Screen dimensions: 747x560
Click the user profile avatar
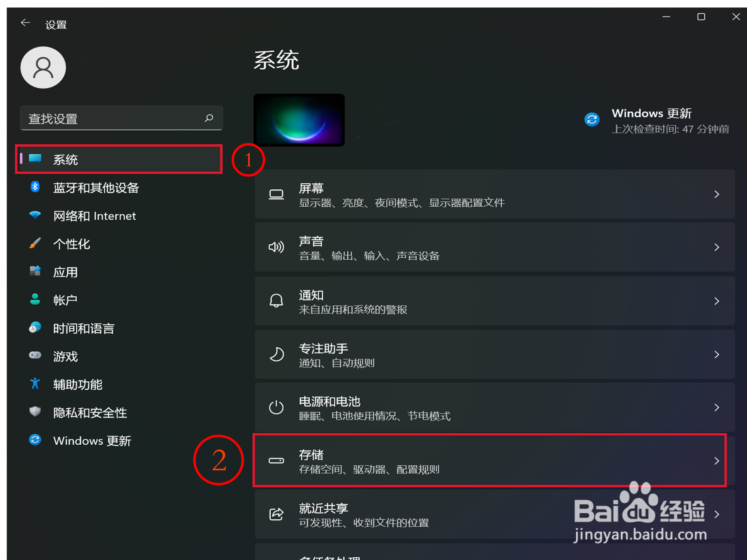[43, 68]
